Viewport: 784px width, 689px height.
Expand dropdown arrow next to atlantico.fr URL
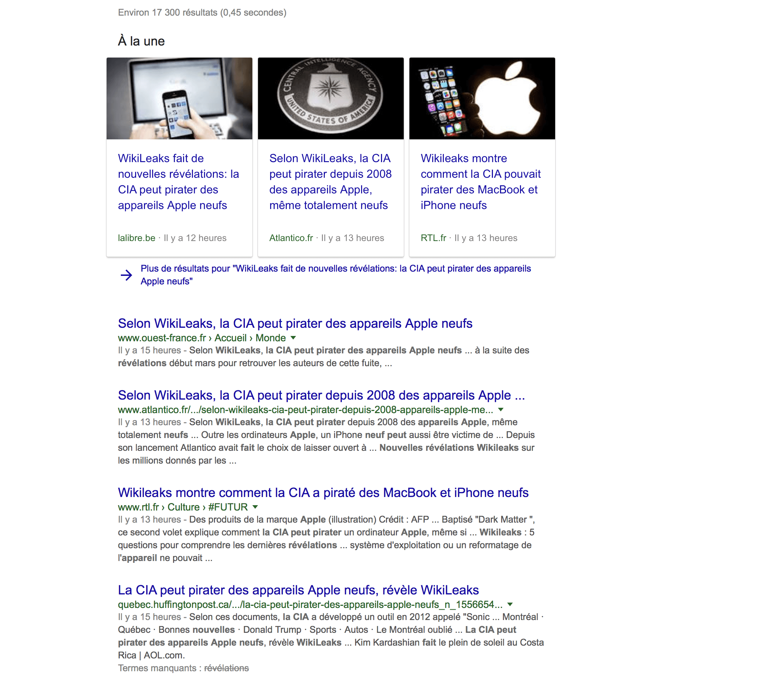tap(500, 410)
